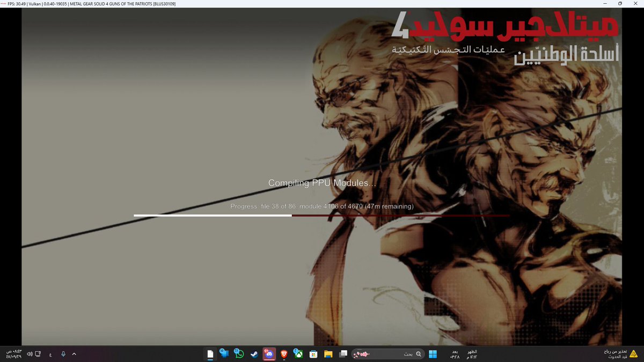Click the PPU compile progress bar

(321, 216)
